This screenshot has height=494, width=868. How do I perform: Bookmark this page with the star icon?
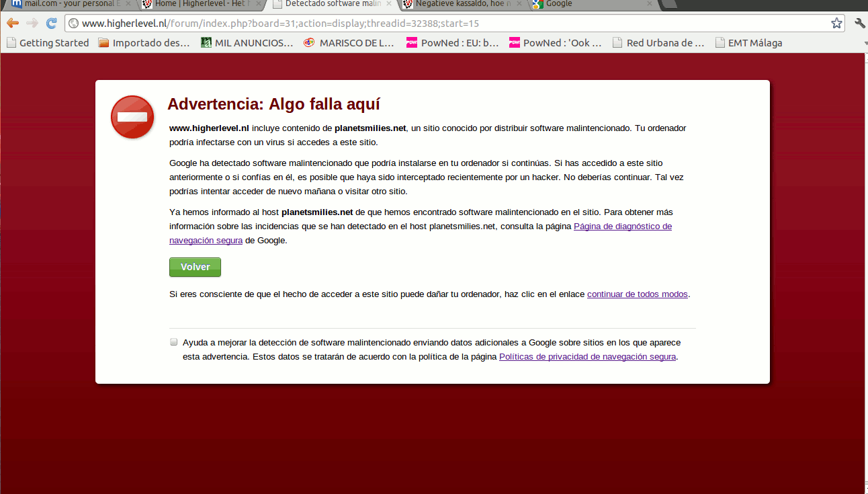(x=836, y=24)
